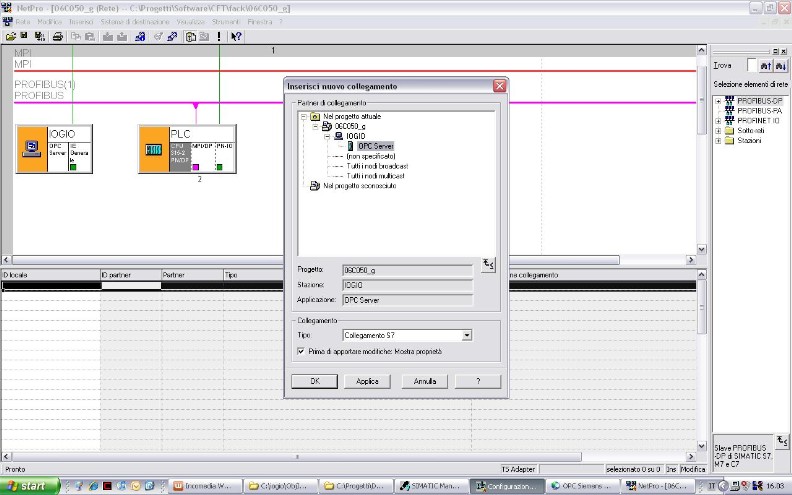Open the Finestra menu
The height and width of the screenshot is (495, 792).
260,22
